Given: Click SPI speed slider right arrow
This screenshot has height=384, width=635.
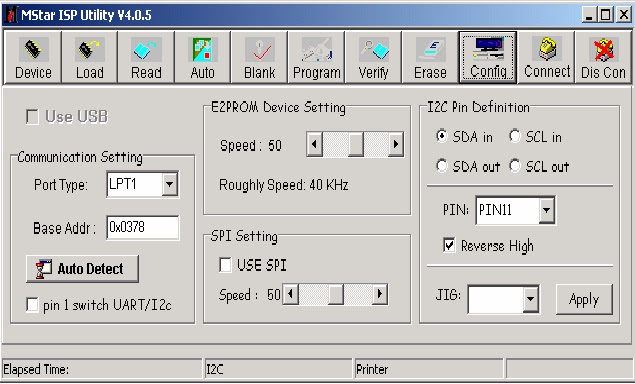Looking at the screenshot, I should pos(380,294).
